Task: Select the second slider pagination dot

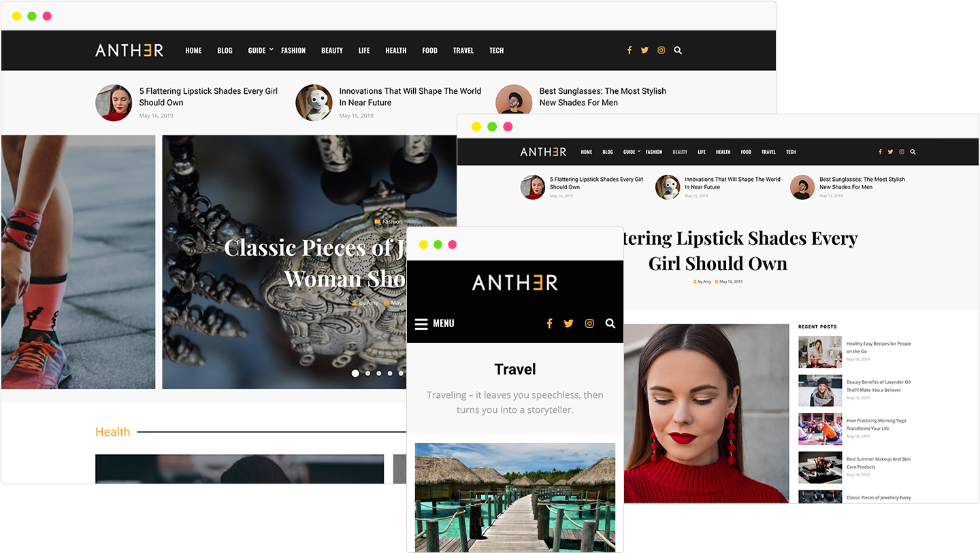Action: 367,373
